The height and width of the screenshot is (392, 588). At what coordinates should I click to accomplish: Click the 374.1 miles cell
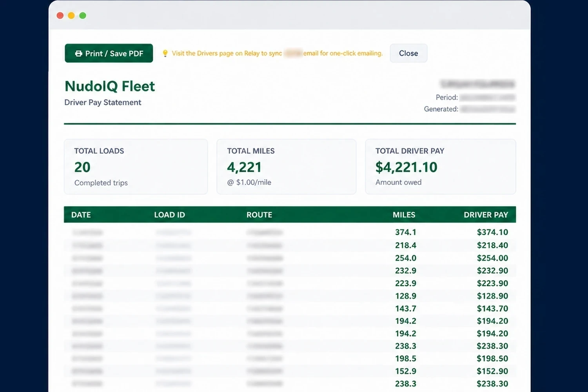tap(406, 232)
